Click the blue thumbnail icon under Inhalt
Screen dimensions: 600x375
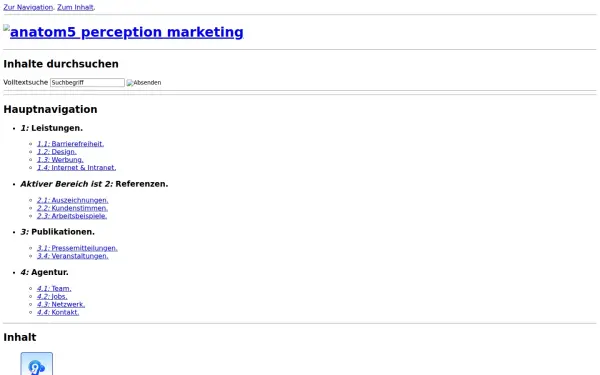(x=37, y=364)
